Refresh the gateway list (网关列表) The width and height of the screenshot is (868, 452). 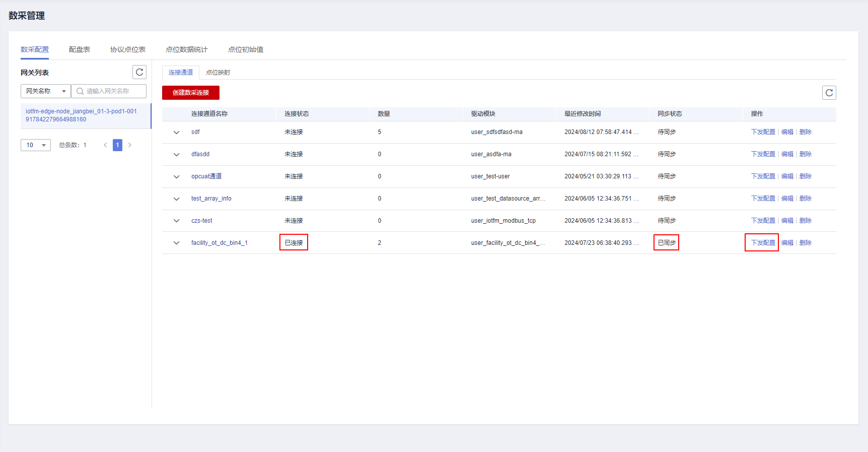[139, 72]
